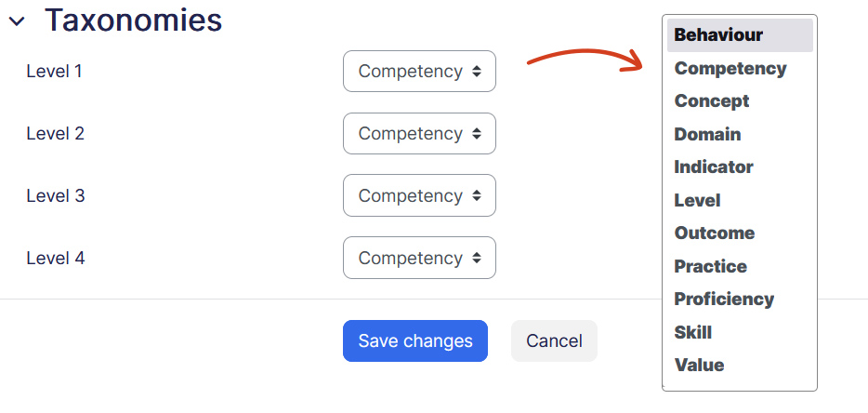Click the Taxonomies section heading

(134, 20)
